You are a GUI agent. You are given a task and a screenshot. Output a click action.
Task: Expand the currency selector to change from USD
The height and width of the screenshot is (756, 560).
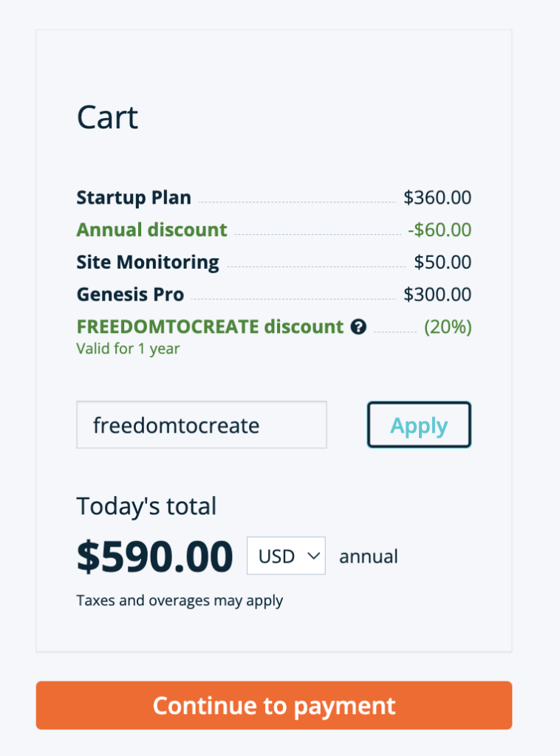point(286,556)
